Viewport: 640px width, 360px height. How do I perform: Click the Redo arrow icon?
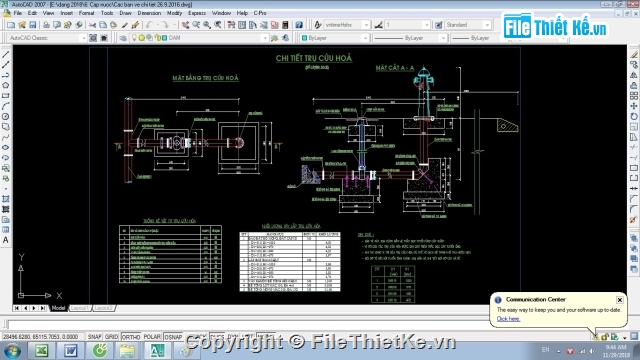tap(165, 25)
